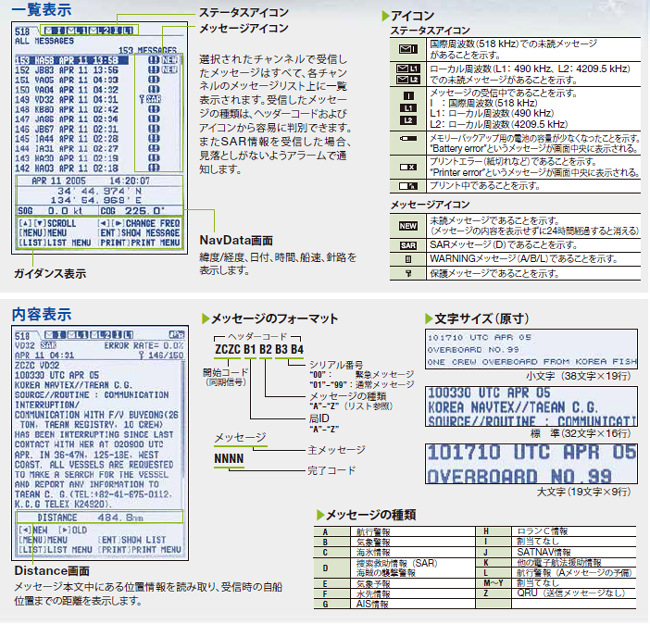
Task: Select message row 142 HA03
Action: coord(67,168)
